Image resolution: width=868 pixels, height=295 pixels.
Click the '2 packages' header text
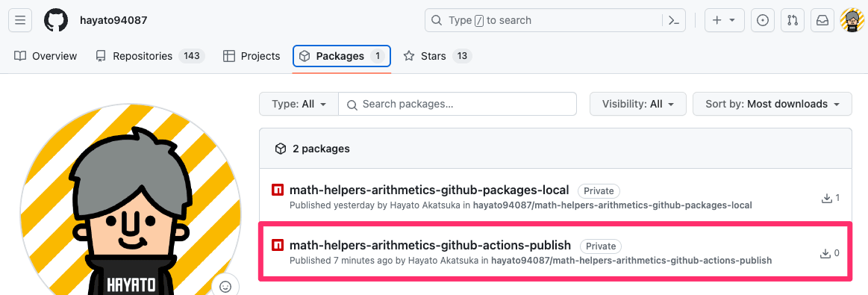[x=320, y=149]
